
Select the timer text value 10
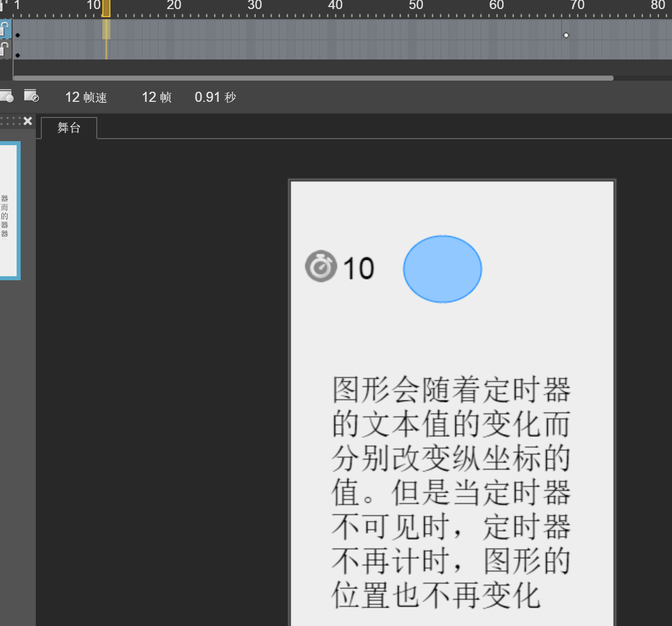(x=358, y=268)
